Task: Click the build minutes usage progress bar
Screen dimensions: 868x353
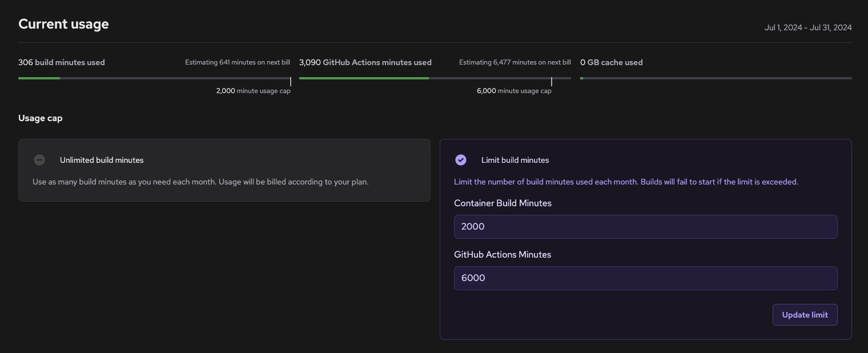Action: (x=154, y=78)
